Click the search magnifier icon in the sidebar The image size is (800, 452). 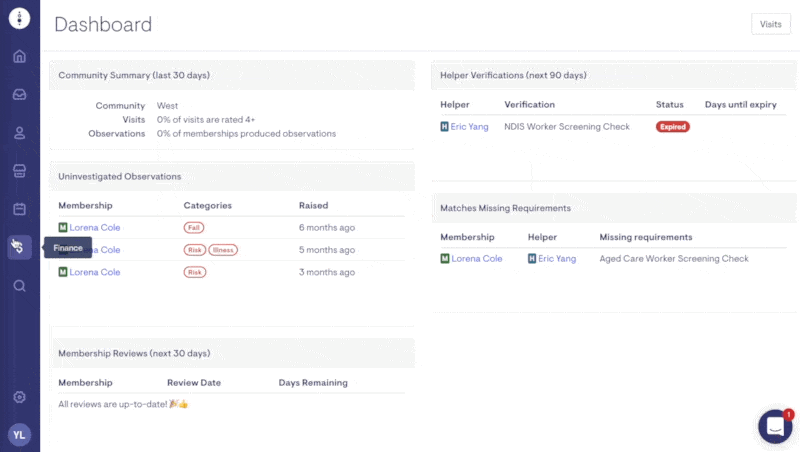(19, 286)
